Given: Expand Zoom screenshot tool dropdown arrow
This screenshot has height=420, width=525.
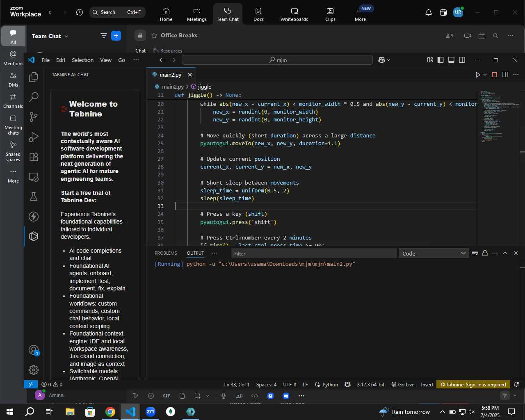Looking at the screenshot, I should pyautogui.click(x=208, y=396).
